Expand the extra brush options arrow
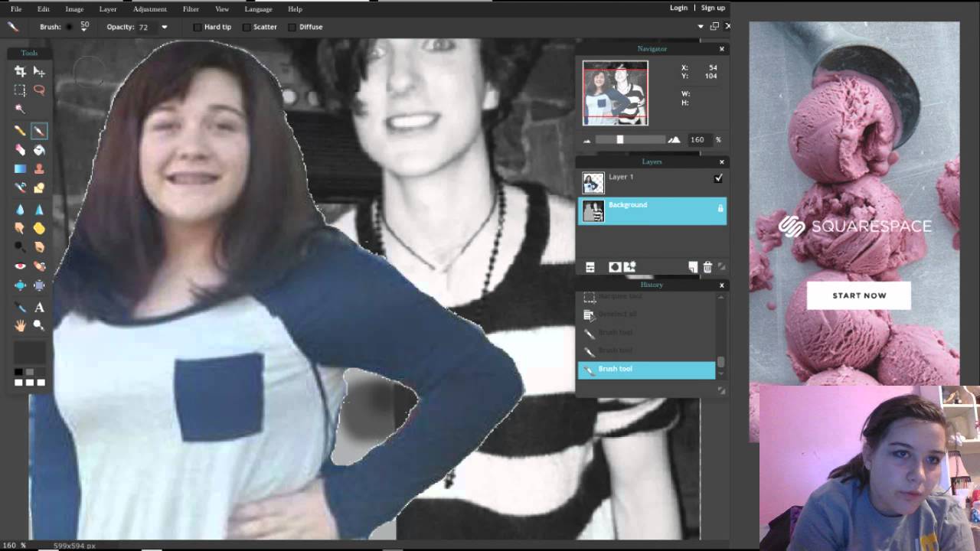The image size is (980, 551). (701, 26)
